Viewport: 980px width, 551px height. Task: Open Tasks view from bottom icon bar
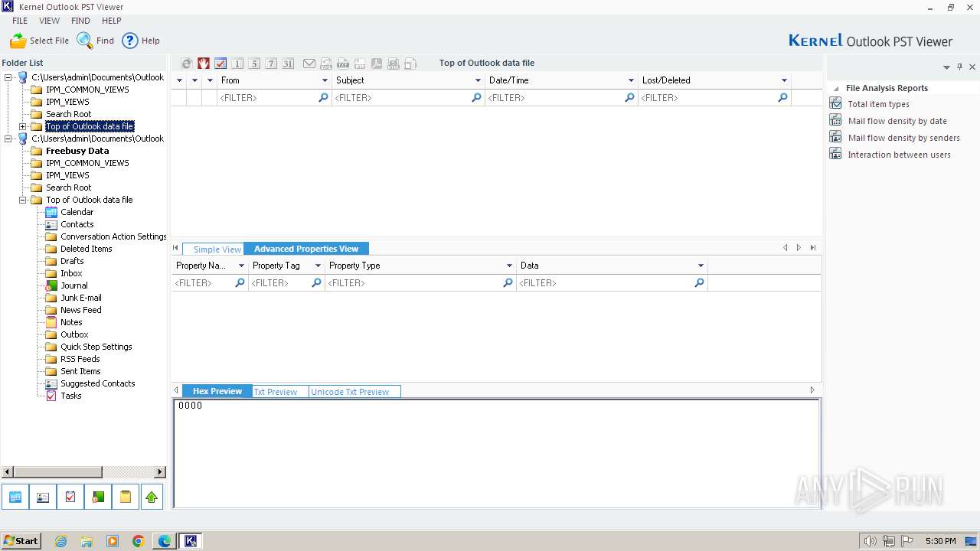point(70,497)
